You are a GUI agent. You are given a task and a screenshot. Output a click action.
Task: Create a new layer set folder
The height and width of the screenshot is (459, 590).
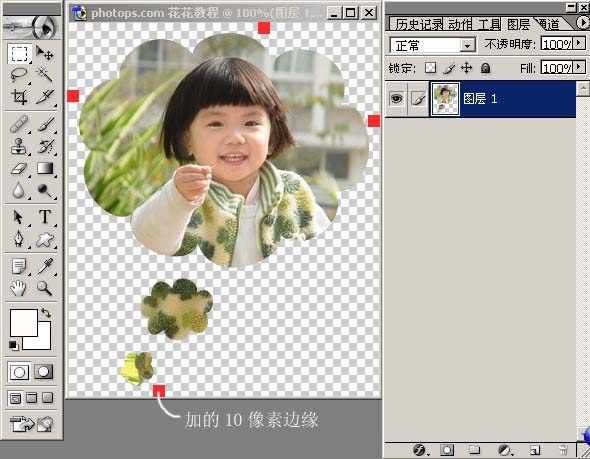point(474,449)
